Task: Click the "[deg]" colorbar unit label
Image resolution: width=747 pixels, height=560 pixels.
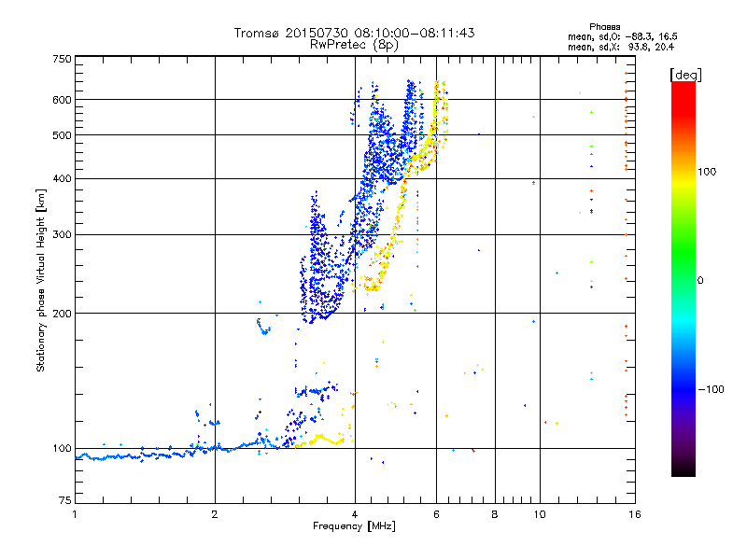Action: click(685, 75)
